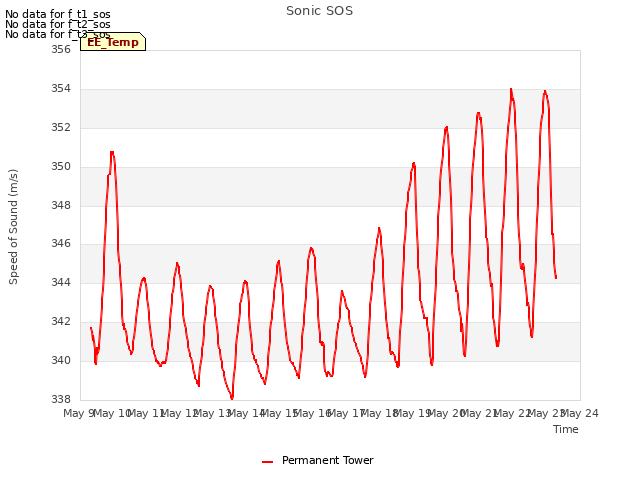
Task: Click the 'Sonic SOS' chart title
Action: pyautogui.click(x=319, y=11)
